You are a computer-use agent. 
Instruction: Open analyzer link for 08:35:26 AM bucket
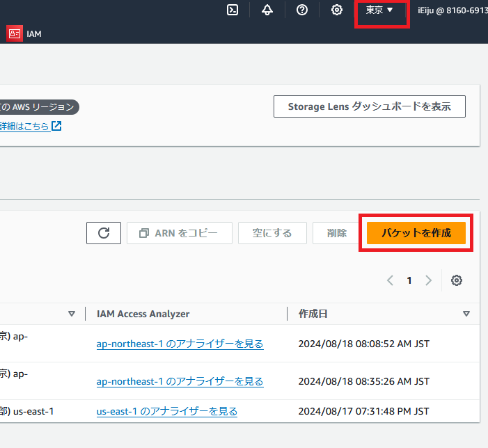pyautogui.click(x=180, y=381)
